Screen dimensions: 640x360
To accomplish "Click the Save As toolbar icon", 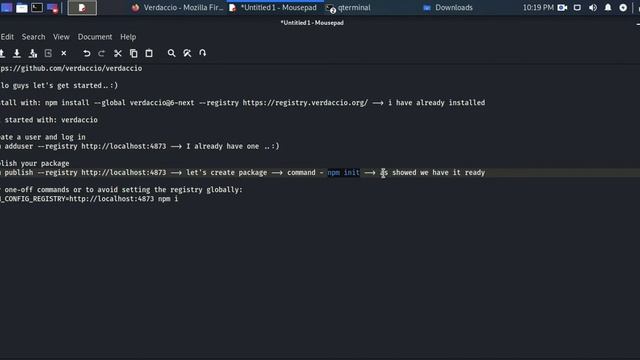I will pyautogui.click(x=33, y=53).
